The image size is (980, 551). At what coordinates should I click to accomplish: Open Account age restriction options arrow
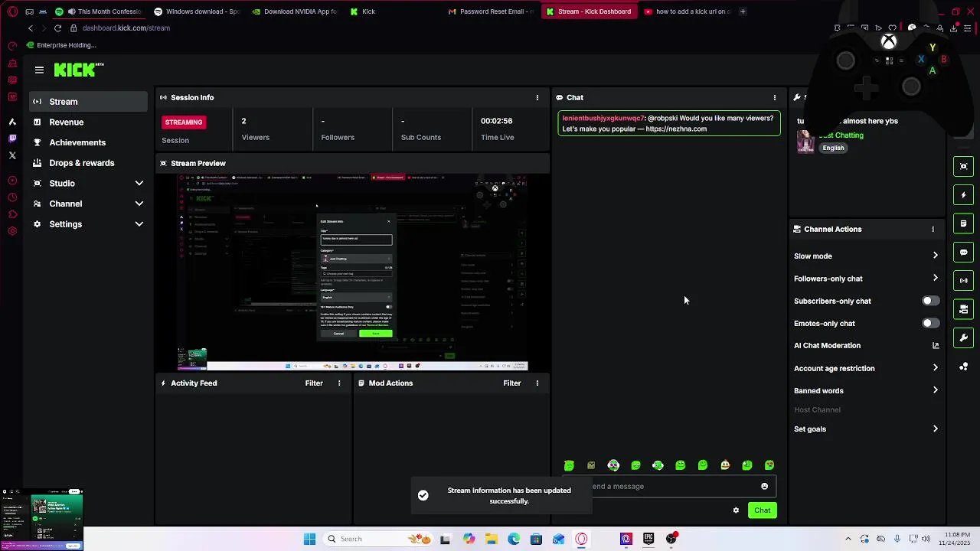click(x=936, y=368)
